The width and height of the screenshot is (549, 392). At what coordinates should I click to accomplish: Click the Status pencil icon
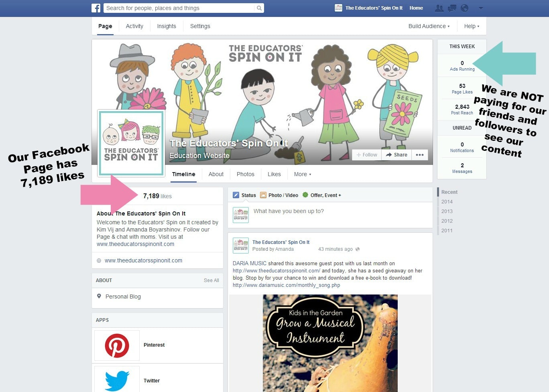[x=236, y=195]
